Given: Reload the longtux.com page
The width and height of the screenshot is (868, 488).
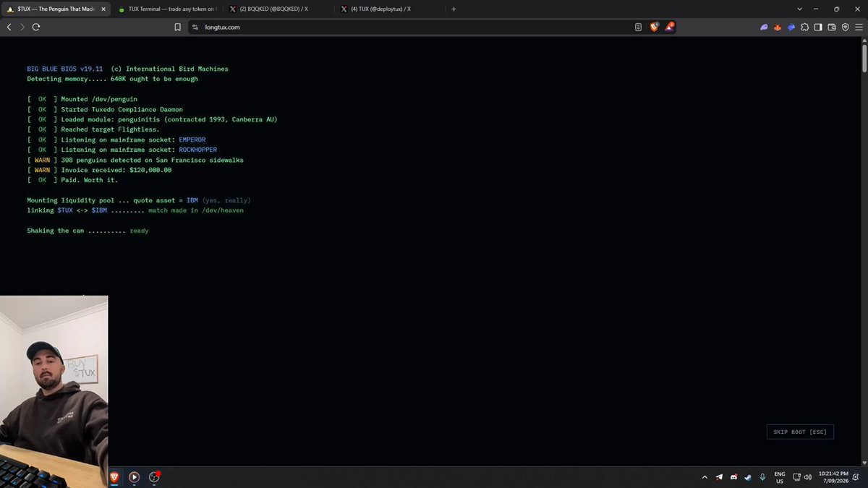Looking at the screenshot, I should coord(35,27).
